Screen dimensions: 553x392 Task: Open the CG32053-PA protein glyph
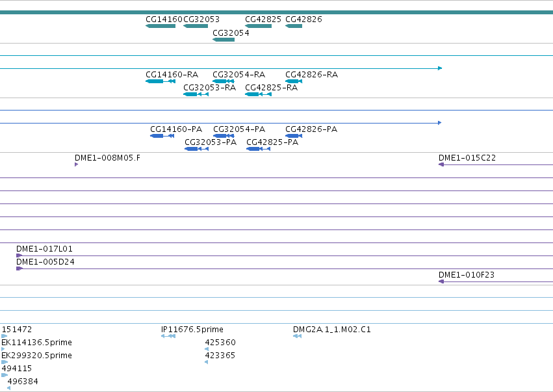[x=197, y=149]
